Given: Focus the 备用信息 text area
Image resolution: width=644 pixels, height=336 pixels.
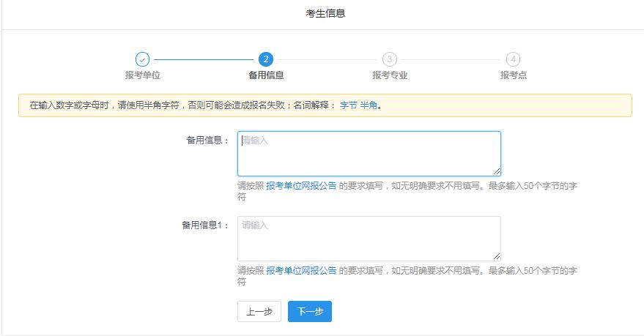Looking at the screenshot, I should click(369, 154).
